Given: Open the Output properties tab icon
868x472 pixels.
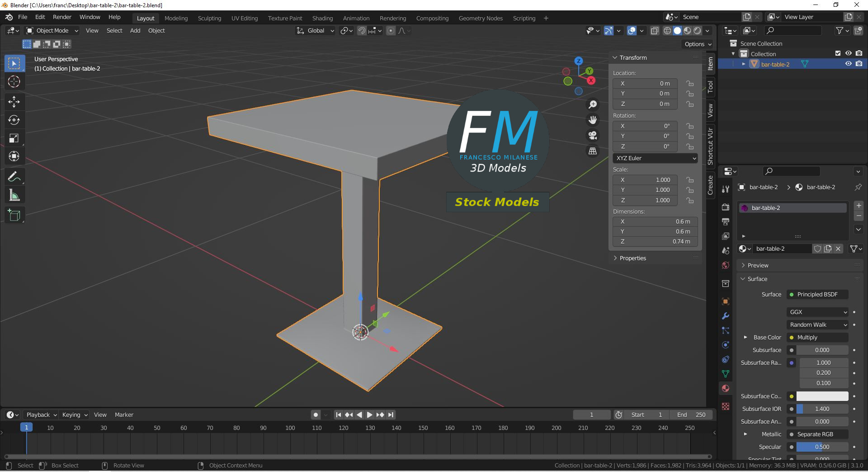Looking at the screenshot, I should click(726, 222).
